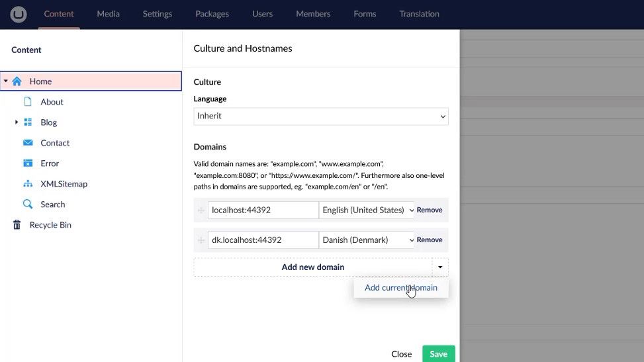
Task: Open the Settings section tab
Action: coord(158,14)
